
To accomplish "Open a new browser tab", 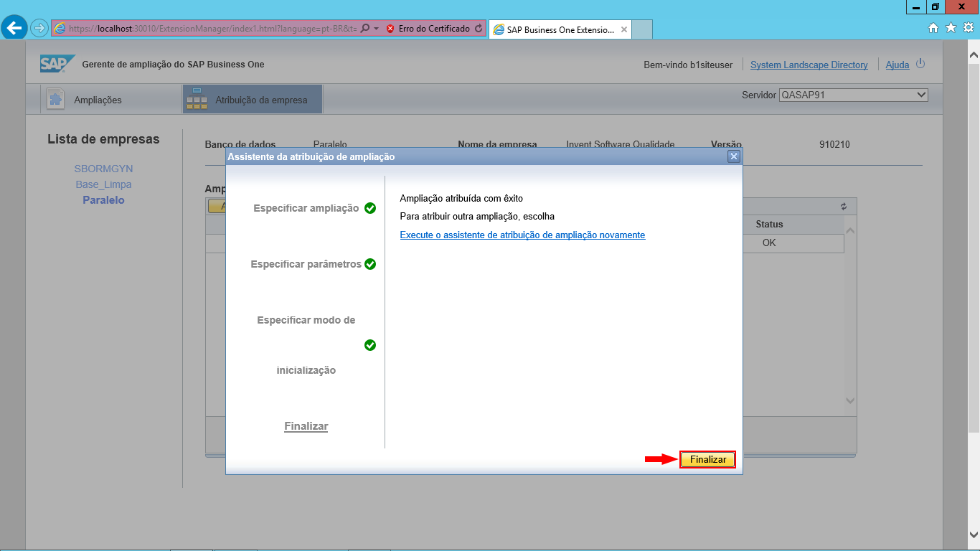I will point(642,30).
